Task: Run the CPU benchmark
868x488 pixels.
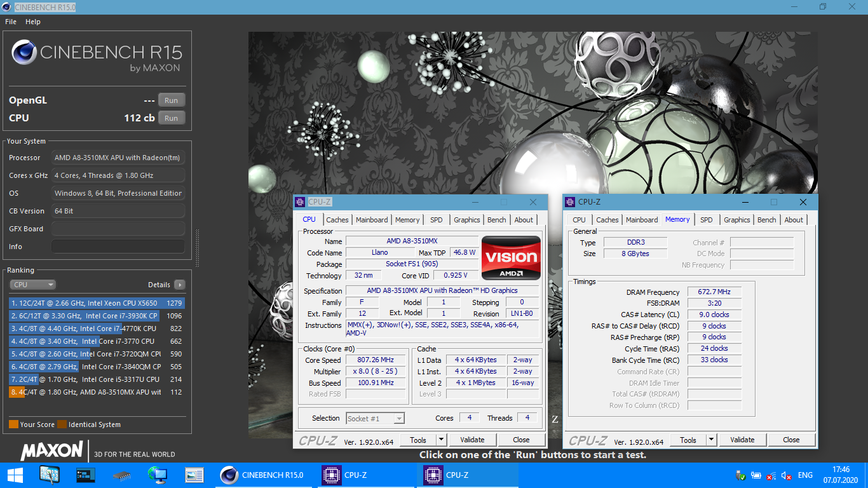Action: [172, 118]
